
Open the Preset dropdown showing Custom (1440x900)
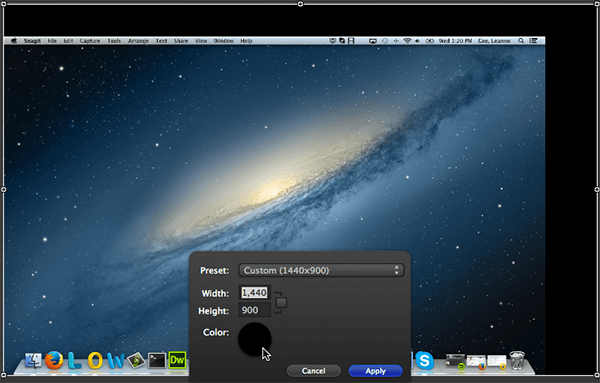pyautogui.click(x=321, y=271)
